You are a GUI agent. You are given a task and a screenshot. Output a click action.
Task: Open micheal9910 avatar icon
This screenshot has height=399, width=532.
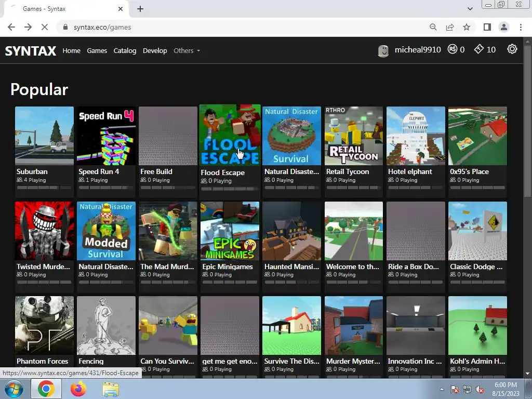coord(383,51)
